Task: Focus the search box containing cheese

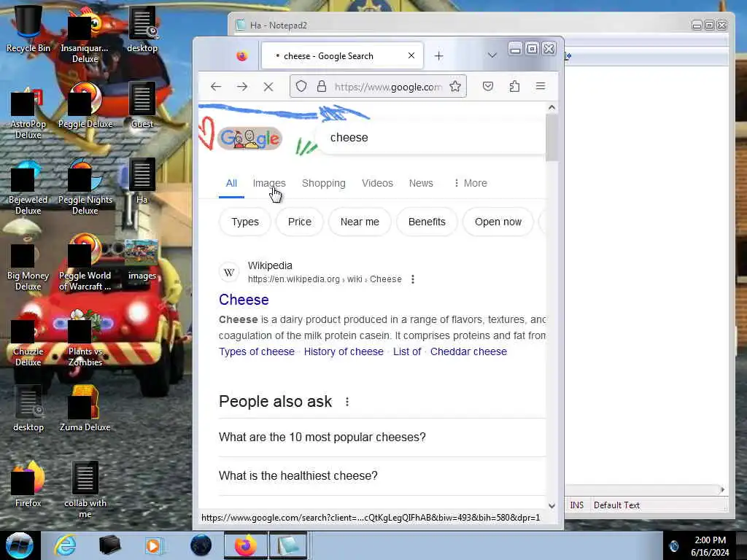Action: tap(431, 138)
